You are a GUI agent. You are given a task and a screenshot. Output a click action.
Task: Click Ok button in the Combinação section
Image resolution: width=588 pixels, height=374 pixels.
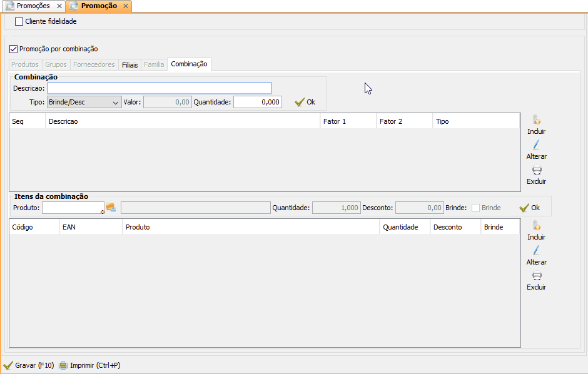[x=305, y=102]
